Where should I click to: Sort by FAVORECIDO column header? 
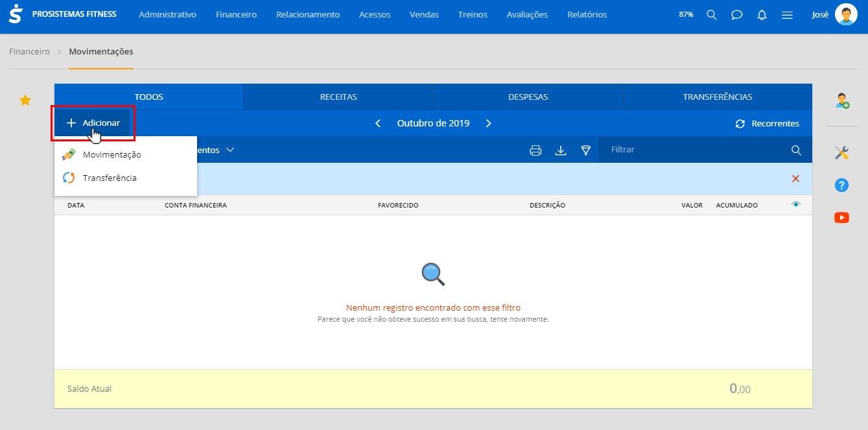click(398, 205)
